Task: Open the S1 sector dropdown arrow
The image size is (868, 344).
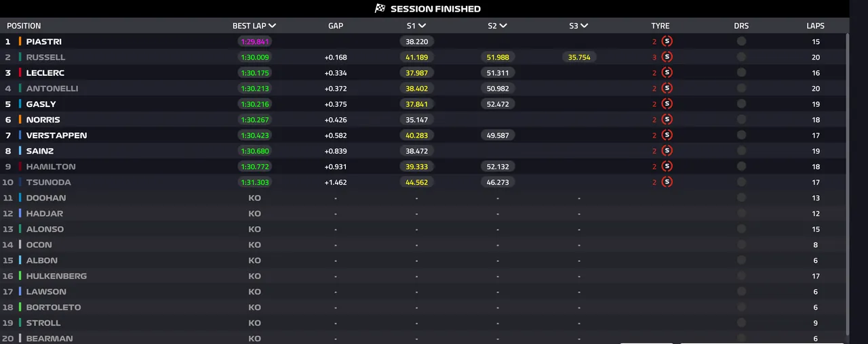Action: click(x=422, y=26)
